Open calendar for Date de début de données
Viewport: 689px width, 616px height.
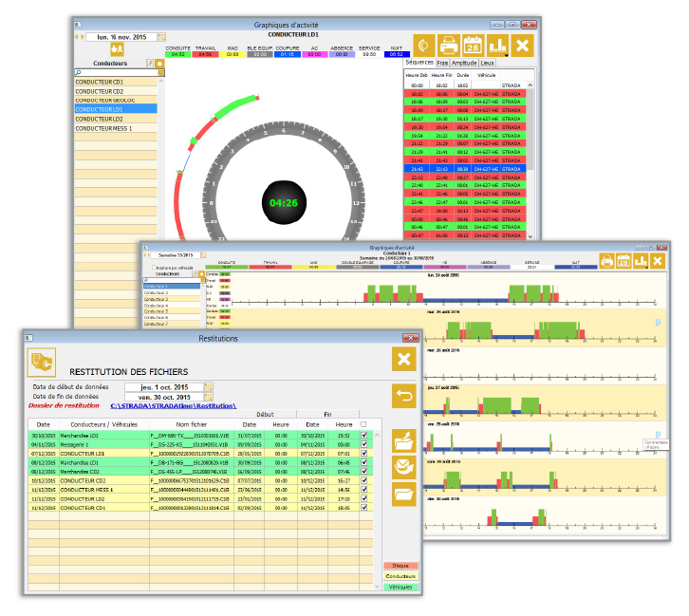click(x=208, y=387)
